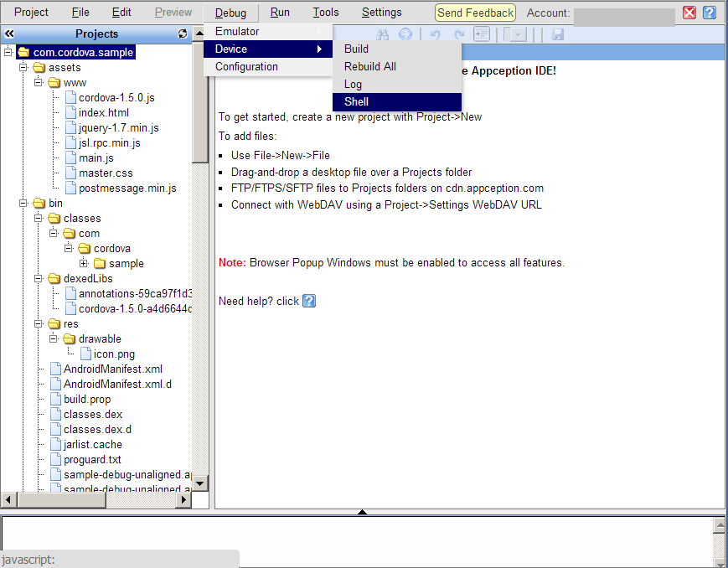
Task: Select the index.html file icon
Action: (70, 112)
